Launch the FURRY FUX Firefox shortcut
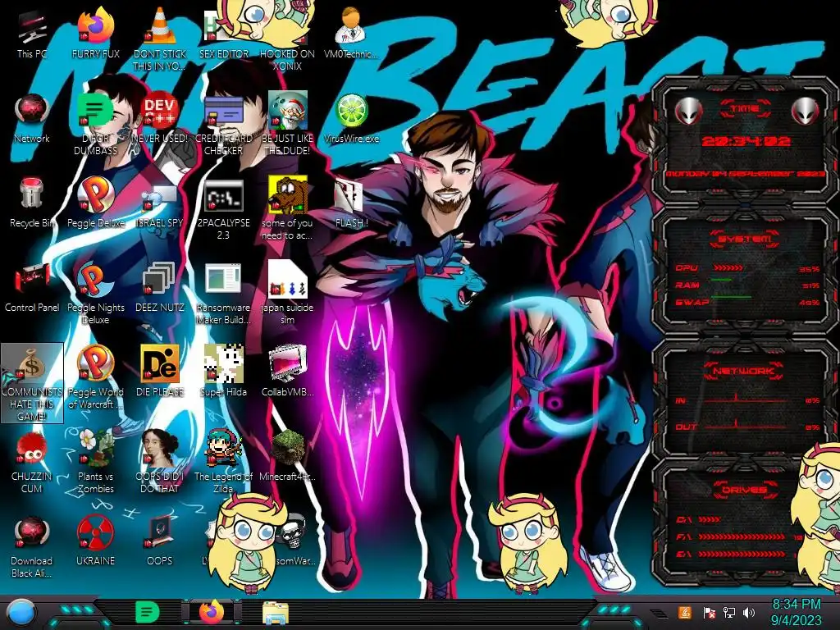The width and height of the screenshot is (840, 630). pos(95,34)
